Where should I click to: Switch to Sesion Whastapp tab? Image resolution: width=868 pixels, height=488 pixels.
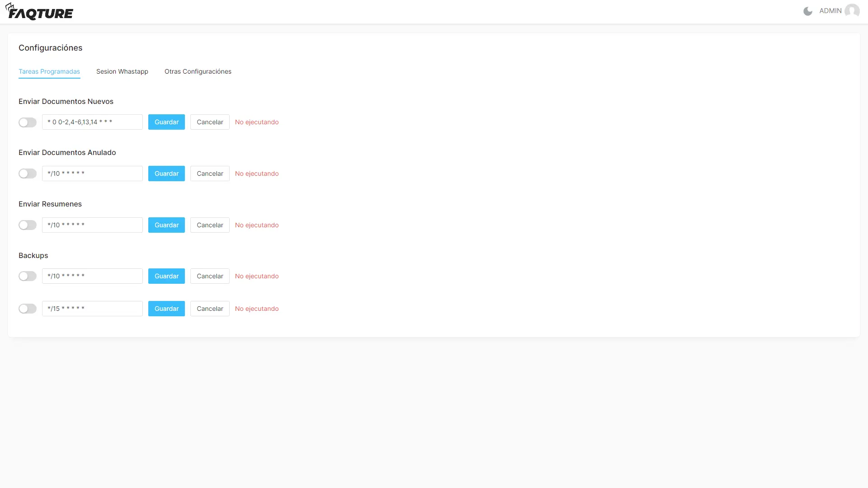[x=122, y=71]
